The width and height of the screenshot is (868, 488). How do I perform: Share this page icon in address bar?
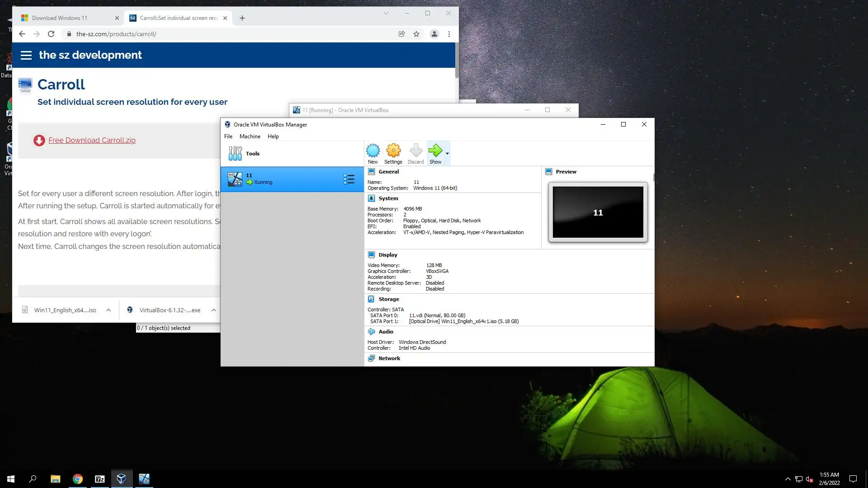click(401, 34)
